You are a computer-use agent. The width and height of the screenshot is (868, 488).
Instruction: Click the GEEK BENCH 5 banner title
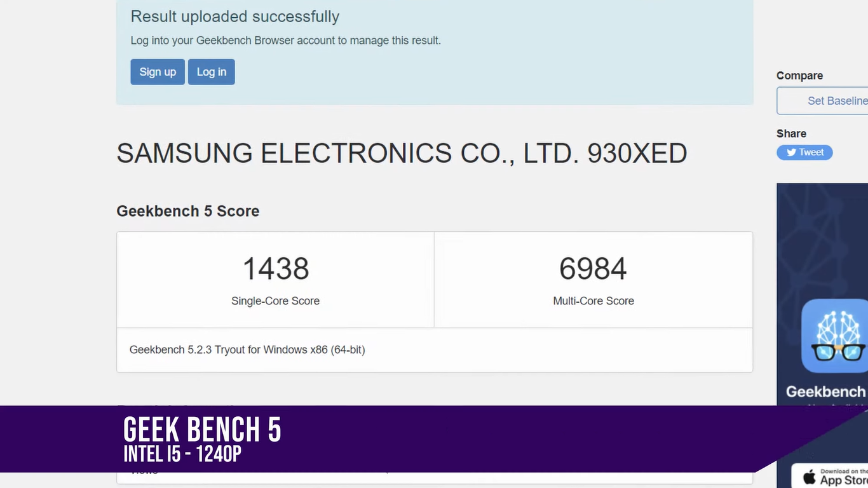click(x=202, y=430)
